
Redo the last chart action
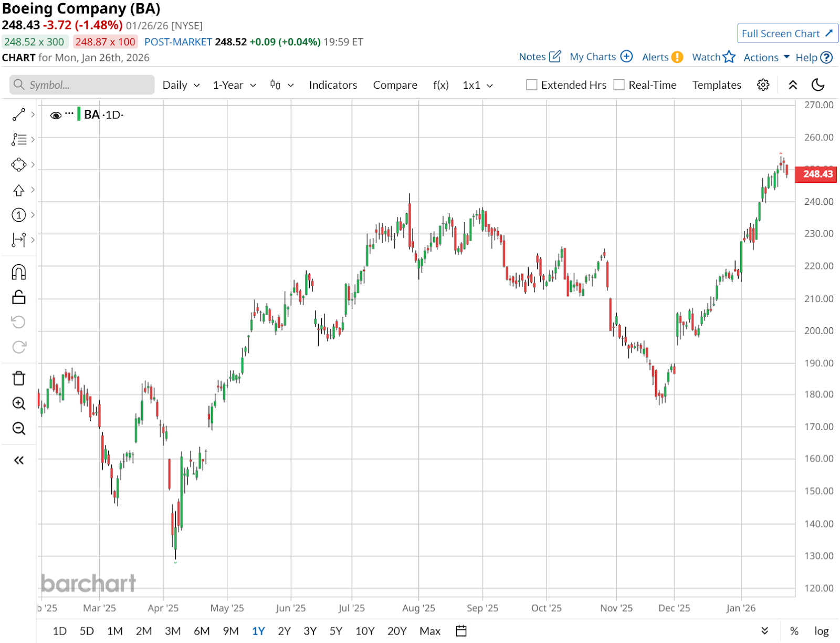coord(19,347)
